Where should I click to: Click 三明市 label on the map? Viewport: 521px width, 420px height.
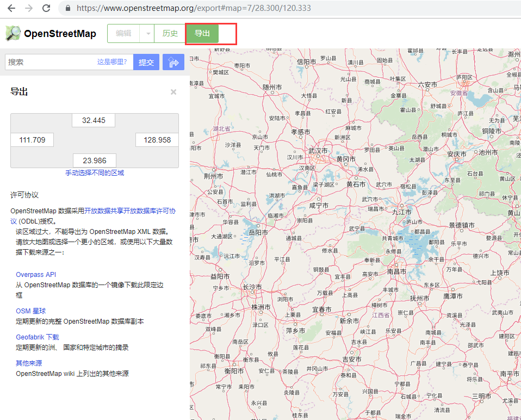click(x=482, y=396)
